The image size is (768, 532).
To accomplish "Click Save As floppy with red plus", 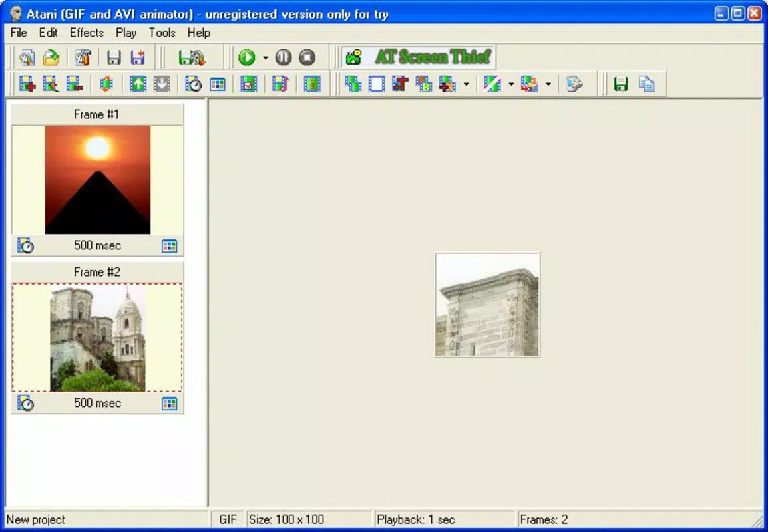I will 138,57.
